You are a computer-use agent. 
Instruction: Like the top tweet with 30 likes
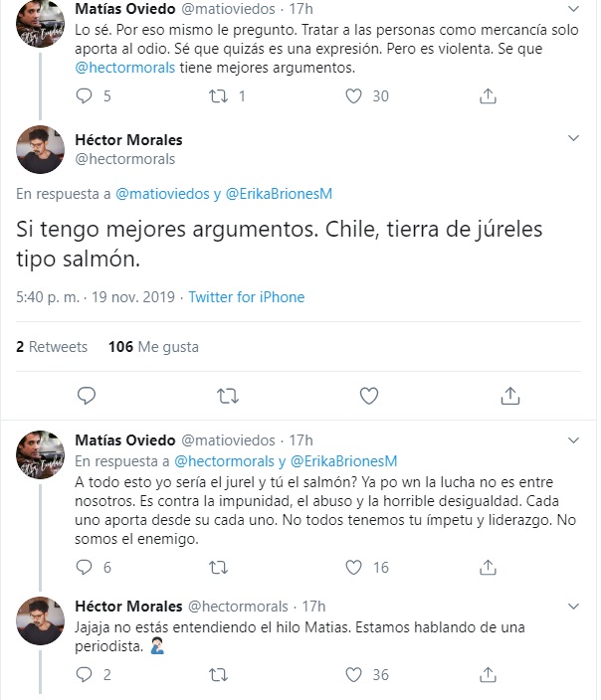pyautogui.click(x=352, y=96)
